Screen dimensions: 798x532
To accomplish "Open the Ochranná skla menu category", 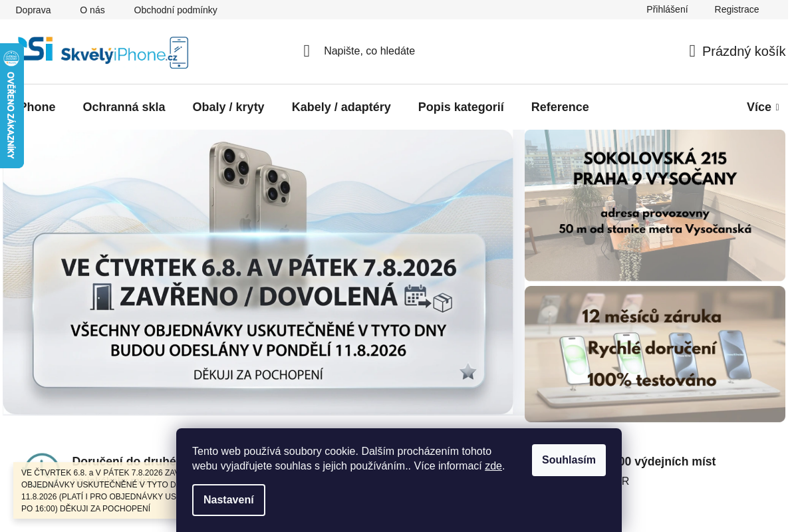I will (x=124, y=107).
